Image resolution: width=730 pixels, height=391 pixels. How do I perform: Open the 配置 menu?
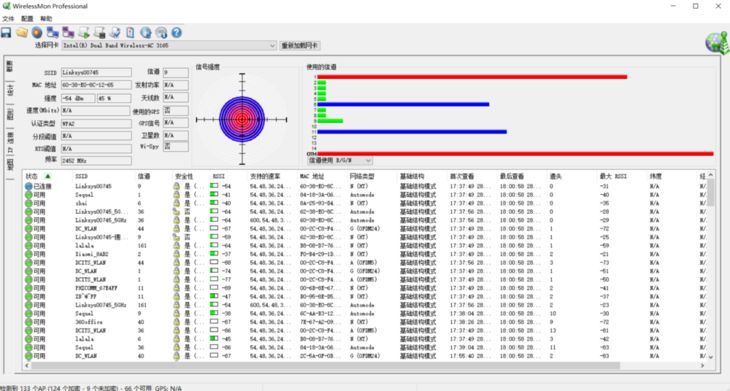27,19
